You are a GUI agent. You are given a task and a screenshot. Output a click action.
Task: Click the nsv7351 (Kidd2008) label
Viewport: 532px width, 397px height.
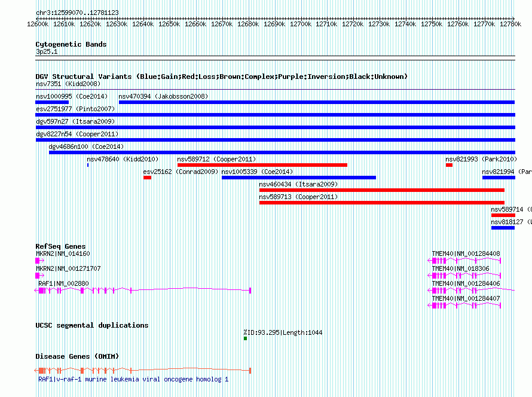[68, 84]
